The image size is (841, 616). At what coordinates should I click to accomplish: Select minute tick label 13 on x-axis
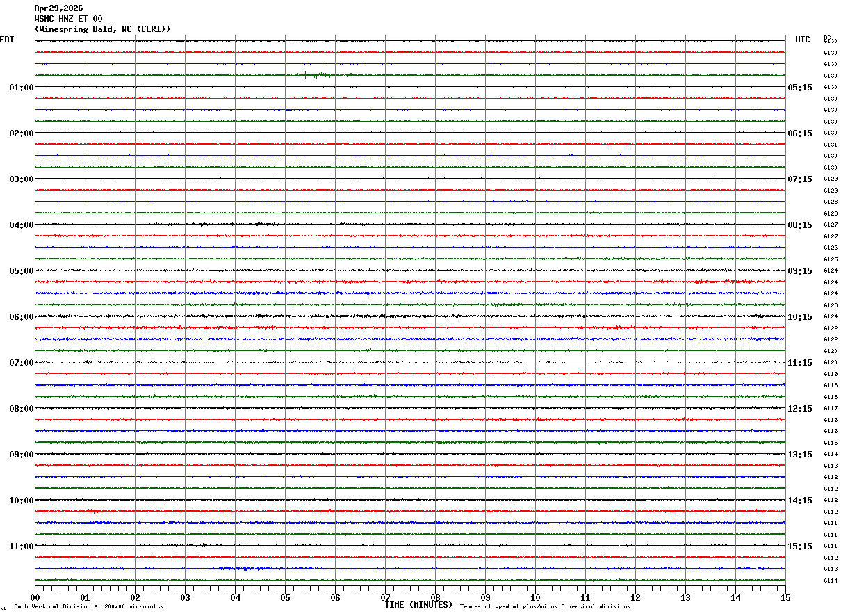click(x=685, y=598)
